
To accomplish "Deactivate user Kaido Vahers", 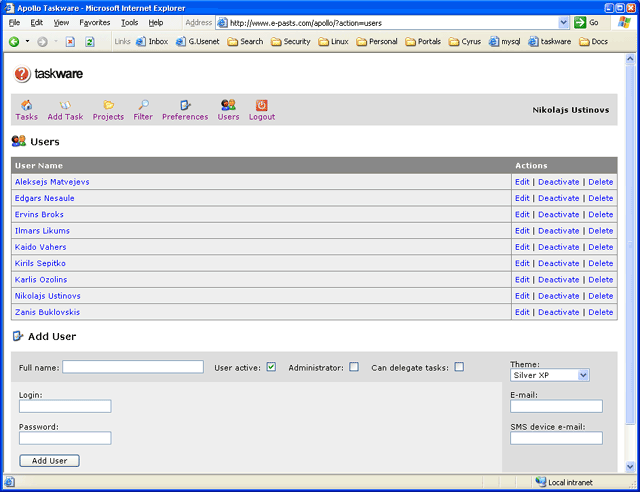I will coord(558,247).
